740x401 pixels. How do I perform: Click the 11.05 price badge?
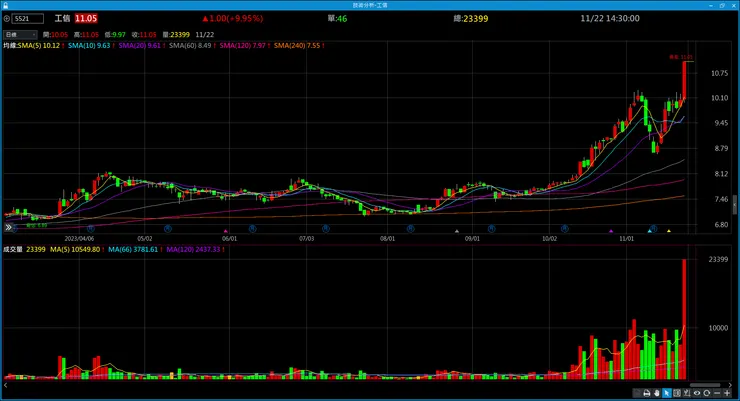(86, 18)
